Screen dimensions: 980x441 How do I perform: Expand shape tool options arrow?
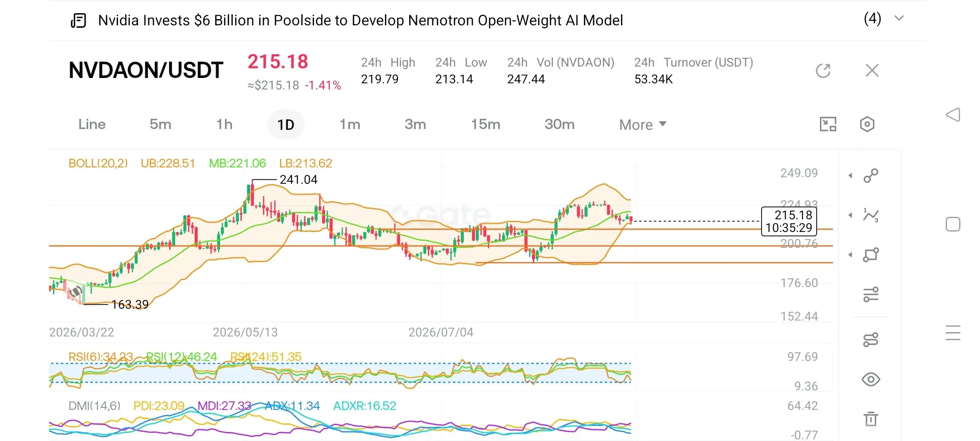851,255
